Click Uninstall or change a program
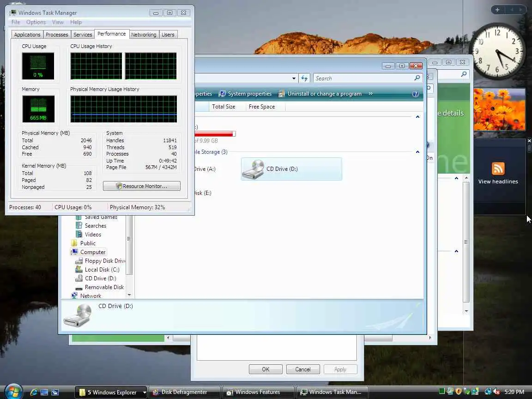This screenshot has width=532, height=399. (x=320, y=94)
